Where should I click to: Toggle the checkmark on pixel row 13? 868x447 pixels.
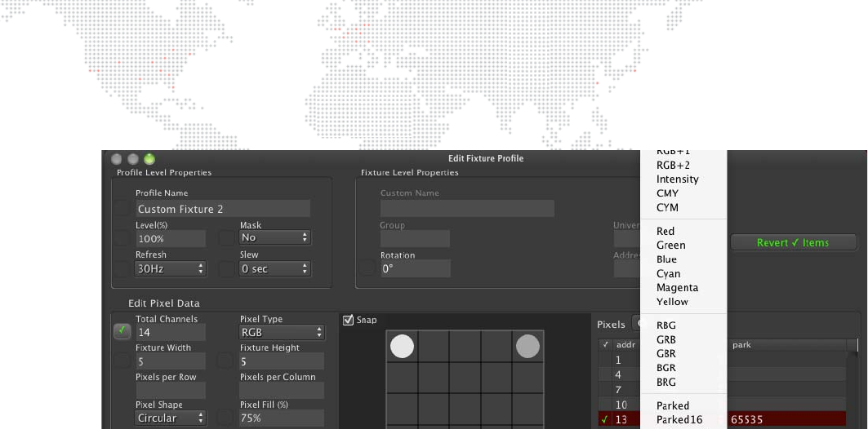(604, 420)
